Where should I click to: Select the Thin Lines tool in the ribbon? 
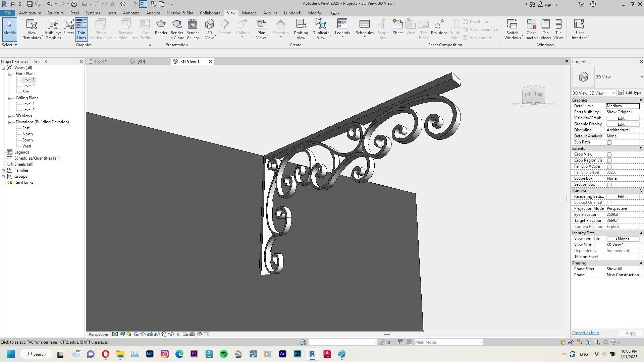click(x=81, y=28)
